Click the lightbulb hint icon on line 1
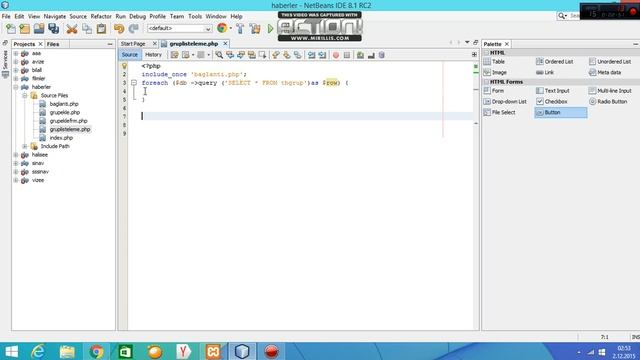This screenshot has width=640, height=360. coord(124,66)
